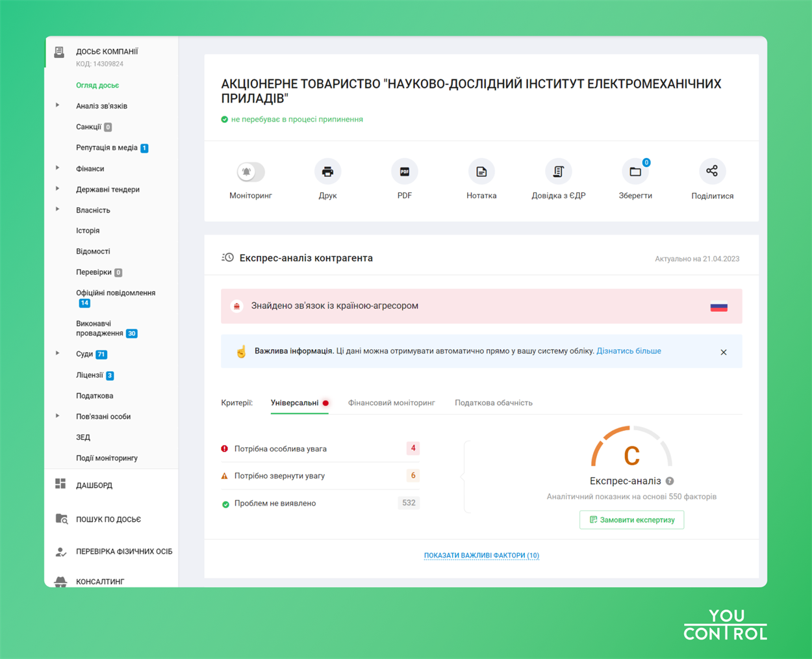812x659 pixels.
Task: Open Виконавчі провадження in sidebar
Action: [x=99, y=328]
